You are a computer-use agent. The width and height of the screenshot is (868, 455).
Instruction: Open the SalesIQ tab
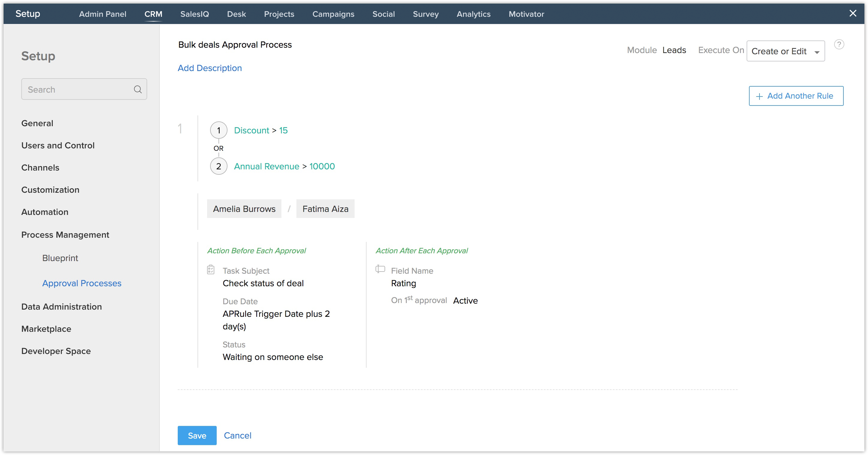coord(195,14)
